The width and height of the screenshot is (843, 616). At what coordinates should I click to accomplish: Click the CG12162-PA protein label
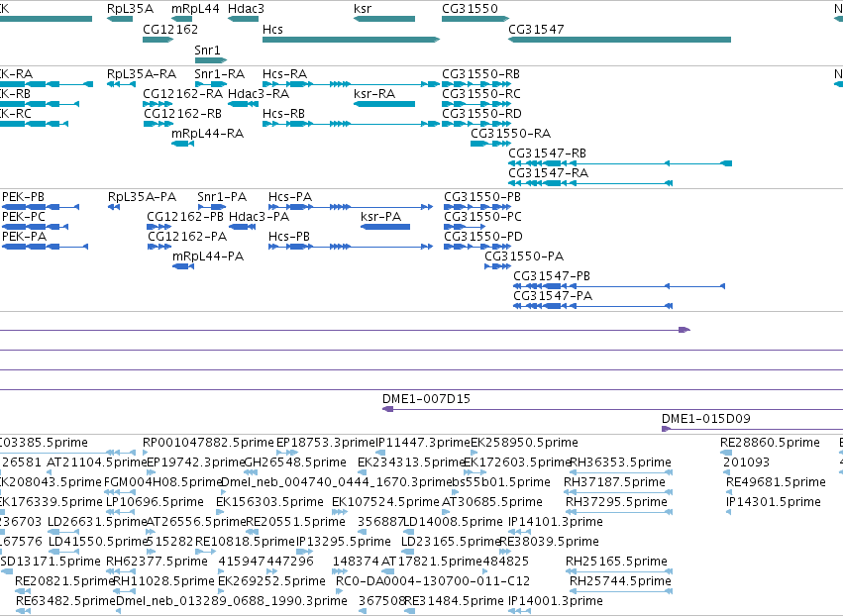(x=187, y=237)
